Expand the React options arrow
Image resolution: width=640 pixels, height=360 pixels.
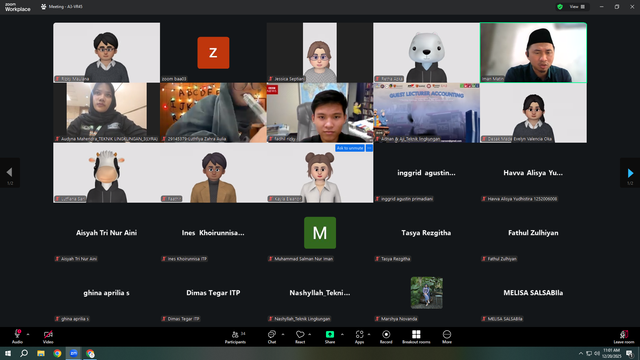pos(310,334)
